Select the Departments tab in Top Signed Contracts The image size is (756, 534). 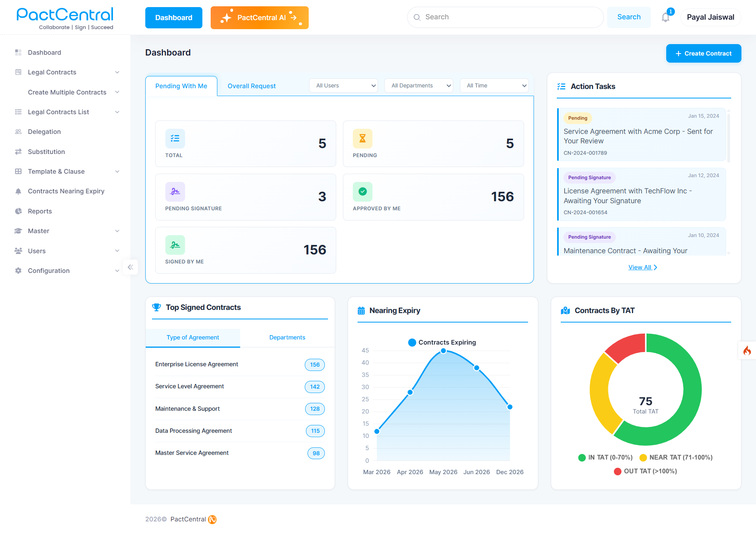point(287,337)
